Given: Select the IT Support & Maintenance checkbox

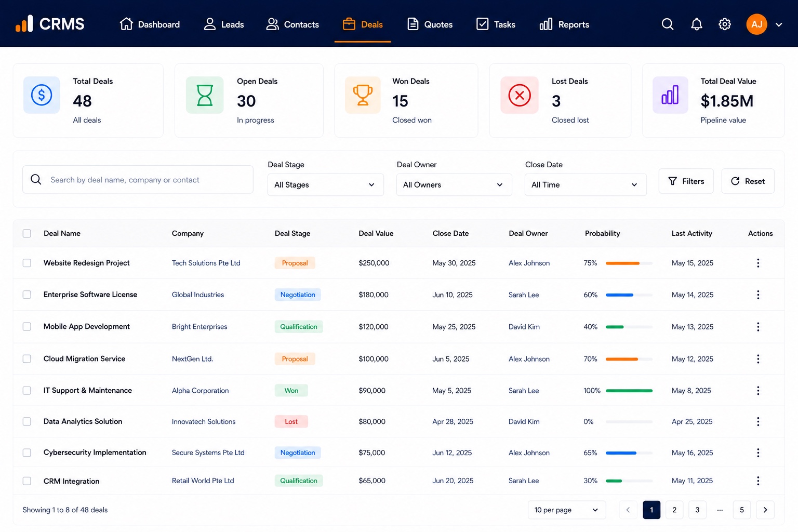Looking at the screenshot, I should 27,391.
